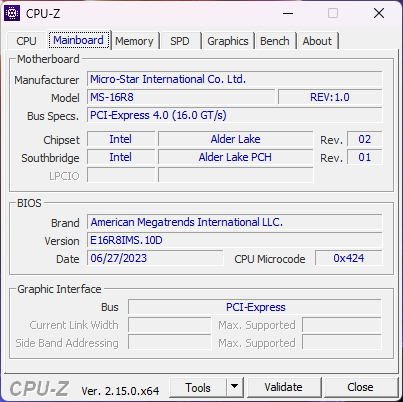Open the Graphics tab
Image resolution: width=403 pixels, height=402 pixels.
coord(228,41)
